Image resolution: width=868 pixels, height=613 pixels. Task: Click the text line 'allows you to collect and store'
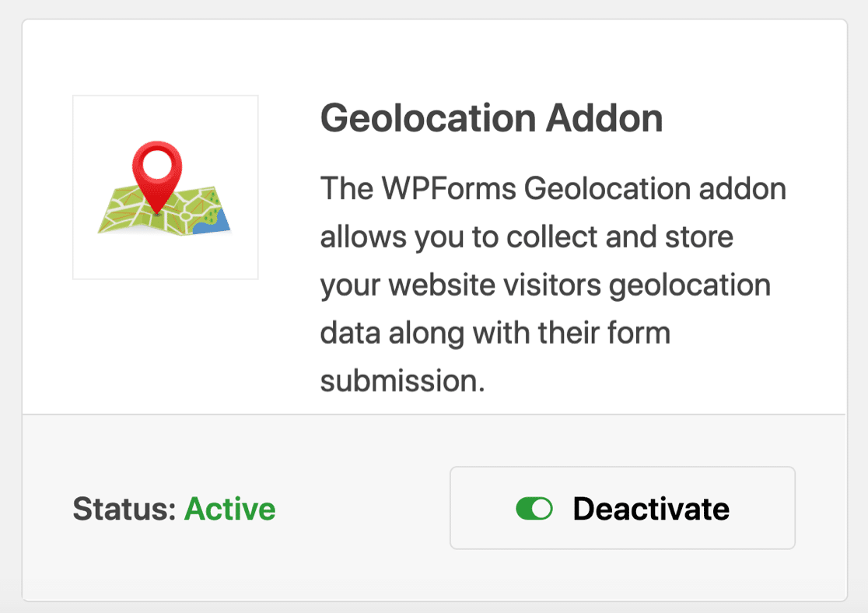pos(527,237)
